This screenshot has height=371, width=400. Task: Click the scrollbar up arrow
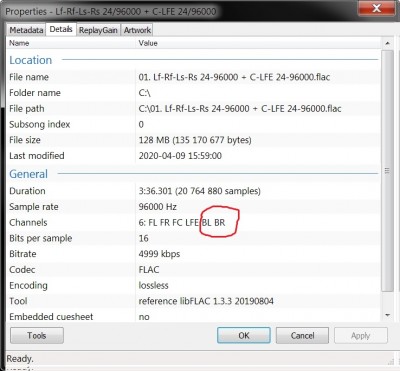tap(387, 43)
